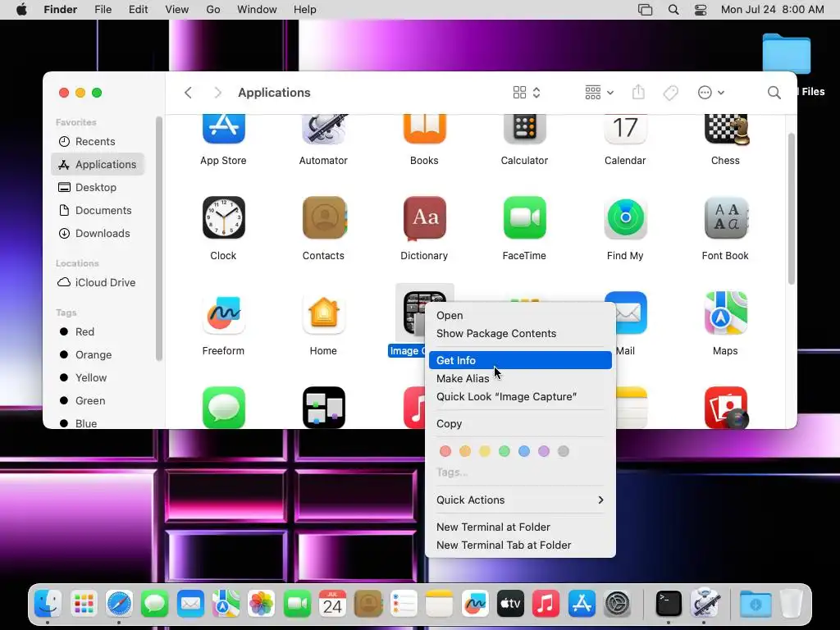Image resolution: width=840 pixels, height=630 pixels.
Task: Choose Tags… in the context menu
Action: point(452,472)
